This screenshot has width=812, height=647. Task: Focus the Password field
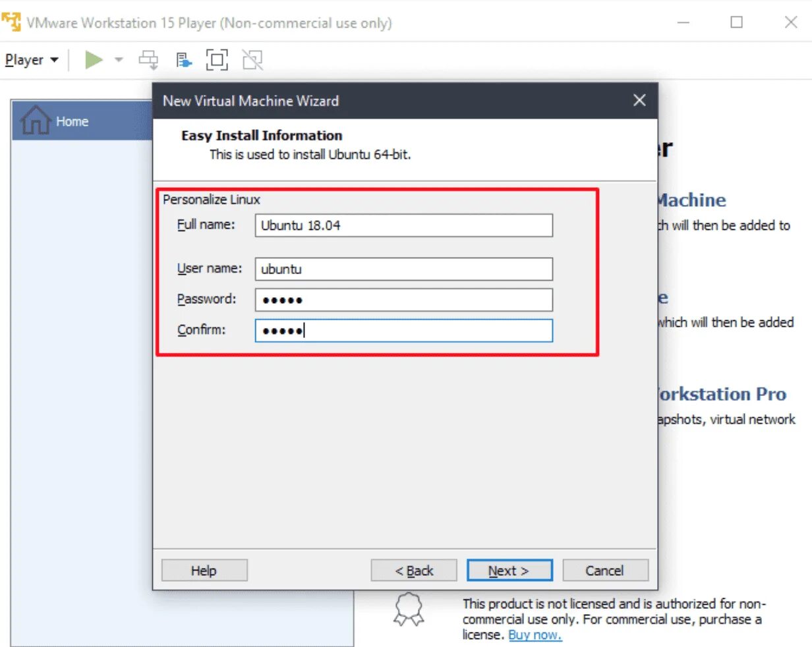pyautogui.click(x=403, y=300)
